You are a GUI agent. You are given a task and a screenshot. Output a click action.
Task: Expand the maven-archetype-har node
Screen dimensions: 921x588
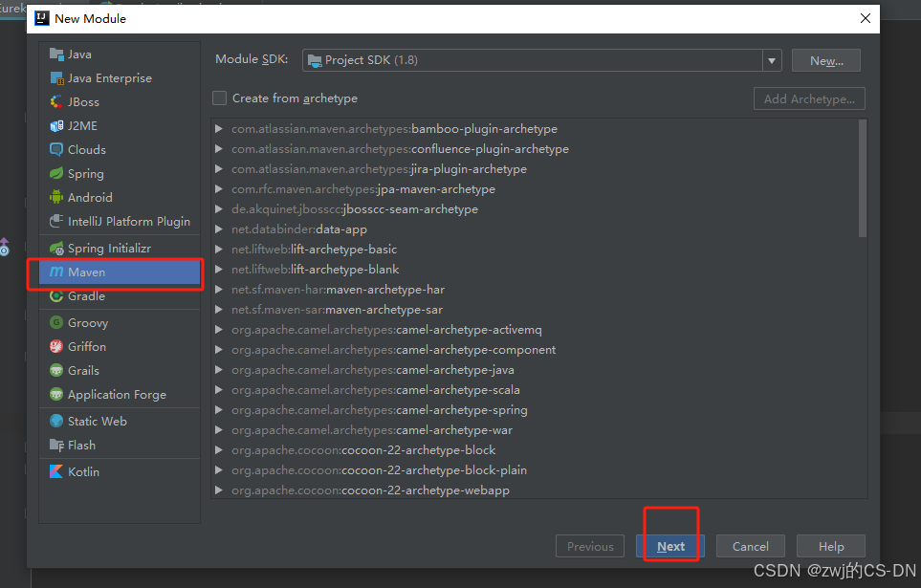218,290
